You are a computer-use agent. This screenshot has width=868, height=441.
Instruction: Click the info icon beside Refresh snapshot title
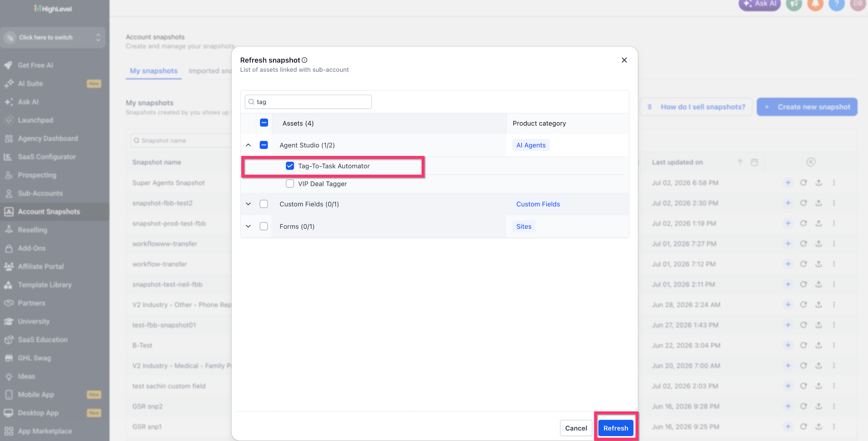pos(304,60)
